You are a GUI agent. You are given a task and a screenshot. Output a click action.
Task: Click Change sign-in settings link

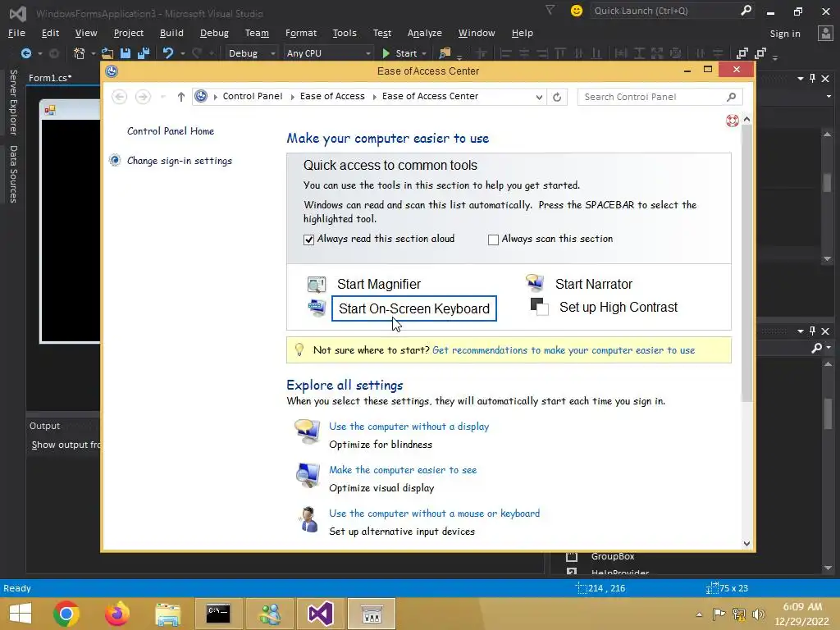coord(180,161)
